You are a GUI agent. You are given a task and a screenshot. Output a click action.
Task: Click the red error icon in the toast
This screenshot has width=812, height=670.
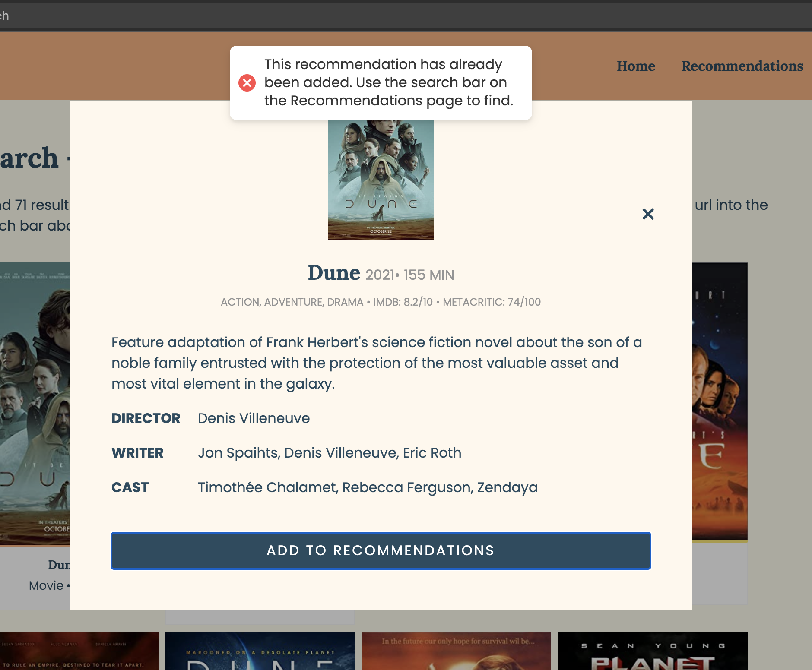pyautogui.click(x=247, y=82)
